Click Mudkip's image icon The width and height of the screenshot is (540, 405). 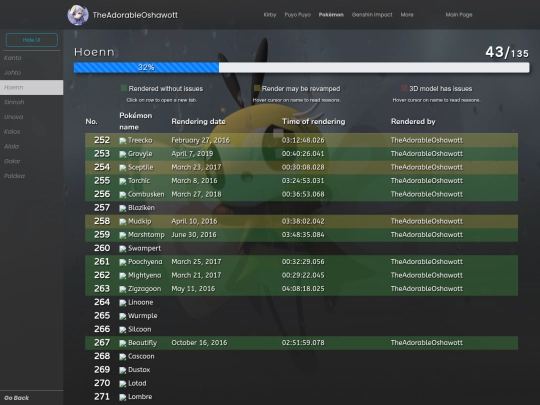123,221
